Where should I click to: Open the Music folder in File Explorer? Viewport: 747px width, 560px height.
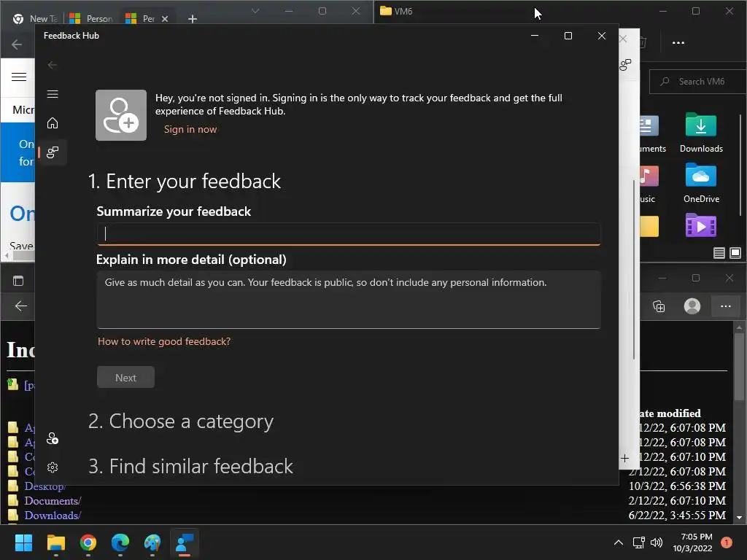648,183
